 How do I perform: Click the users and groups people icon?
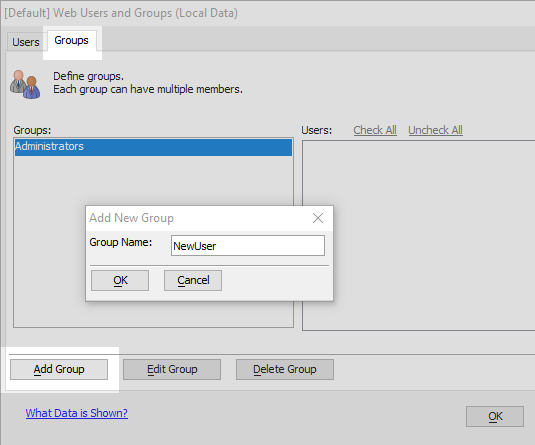(25, 84)
